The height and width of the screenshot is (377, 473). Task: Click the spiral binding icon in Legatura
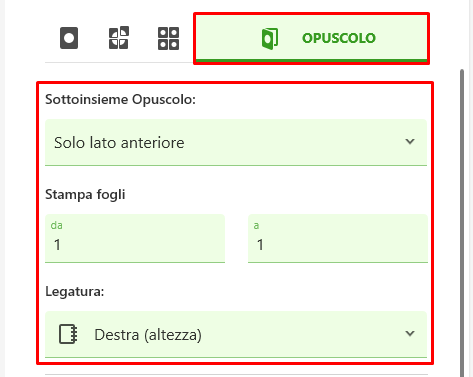point(68,334)
